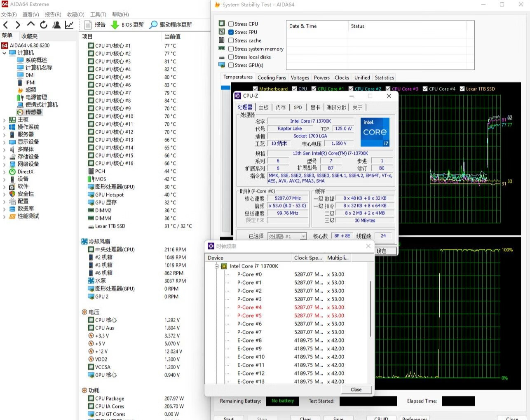Click the 安全性 shield icon

point(12,194)
